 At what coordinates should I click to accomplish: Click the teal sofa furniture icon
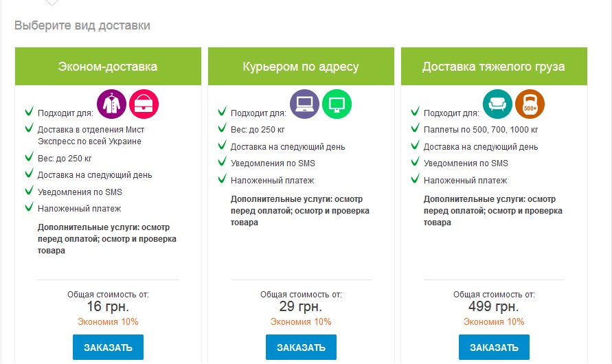point(497,104)
